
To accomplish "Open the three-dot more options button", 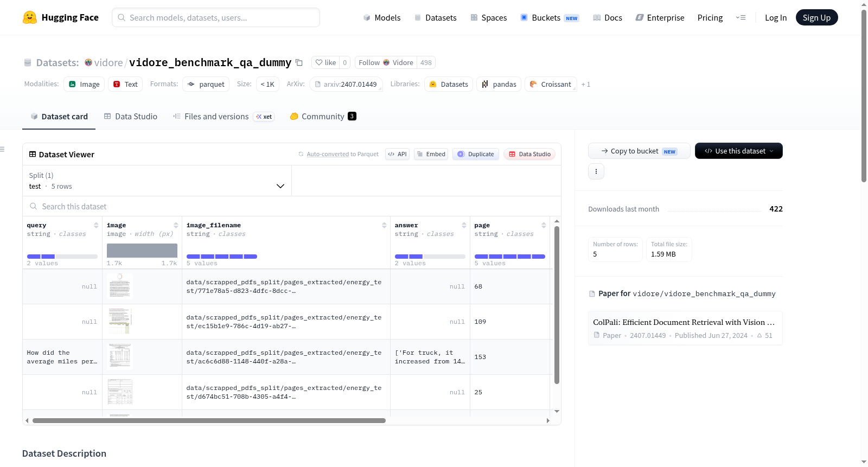I will 596,171.
